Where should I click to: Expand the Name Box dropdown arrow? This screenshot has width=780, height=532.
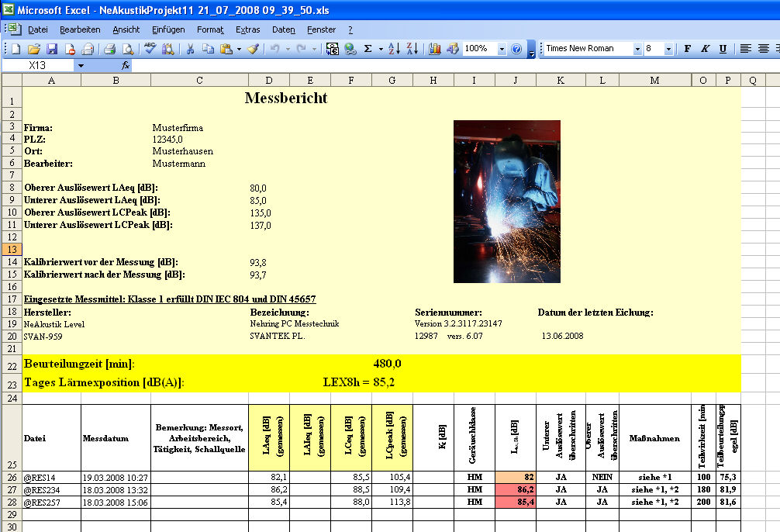pos(80,66)
